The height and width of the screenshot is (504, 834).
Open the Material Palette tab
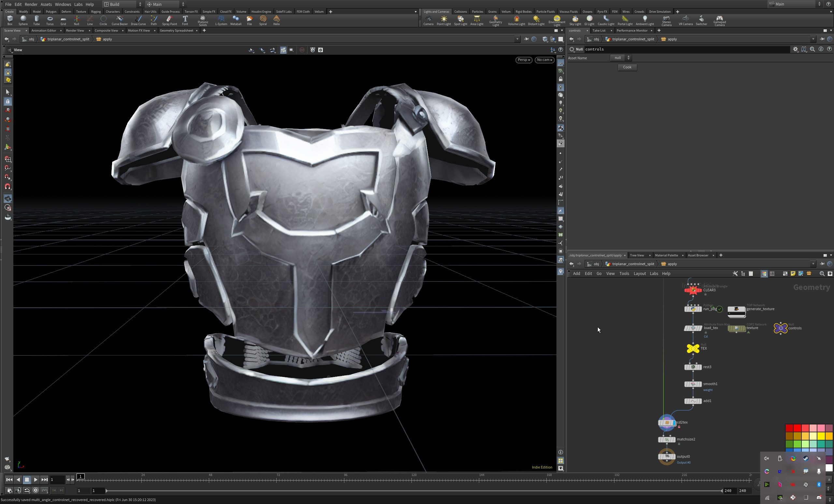(666, 255)
